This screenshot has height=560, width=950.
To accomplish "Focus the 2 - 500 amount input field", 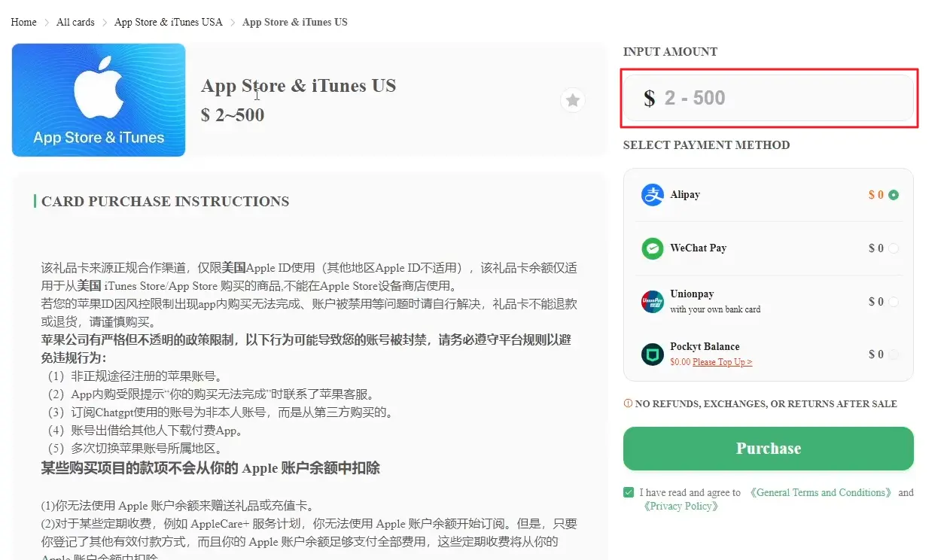I will tap(769, 98).
